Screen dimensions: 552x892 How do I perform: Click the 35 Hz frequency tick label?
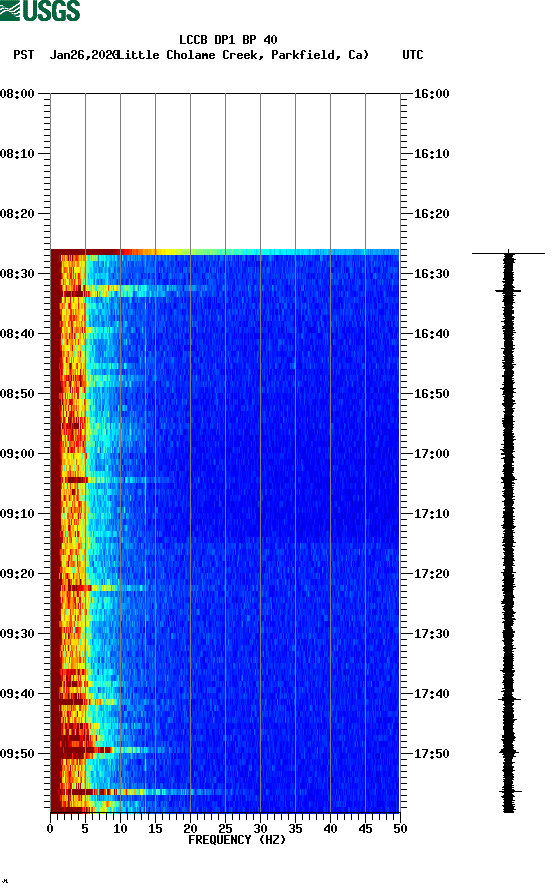tap(295, 828)
